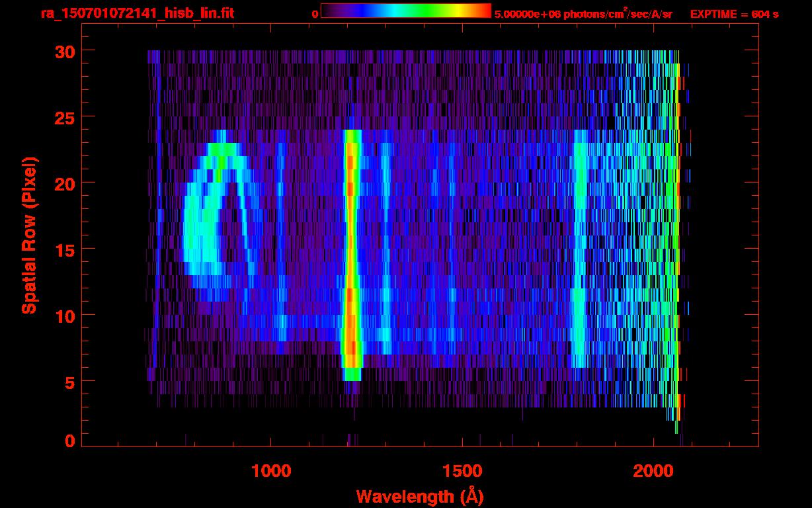The width and height of the screenshot is (812, 508).
Task: Click the colorbar minimum label 0
Action: coord(315,14)
